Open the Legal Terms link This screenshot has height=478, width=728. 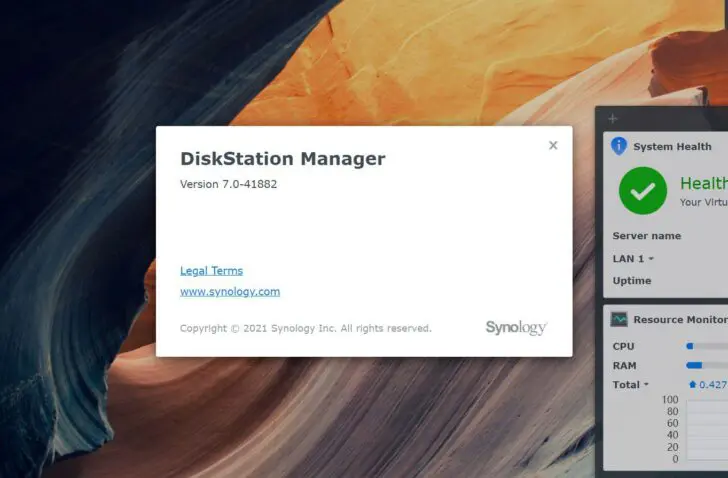[211, 271]
